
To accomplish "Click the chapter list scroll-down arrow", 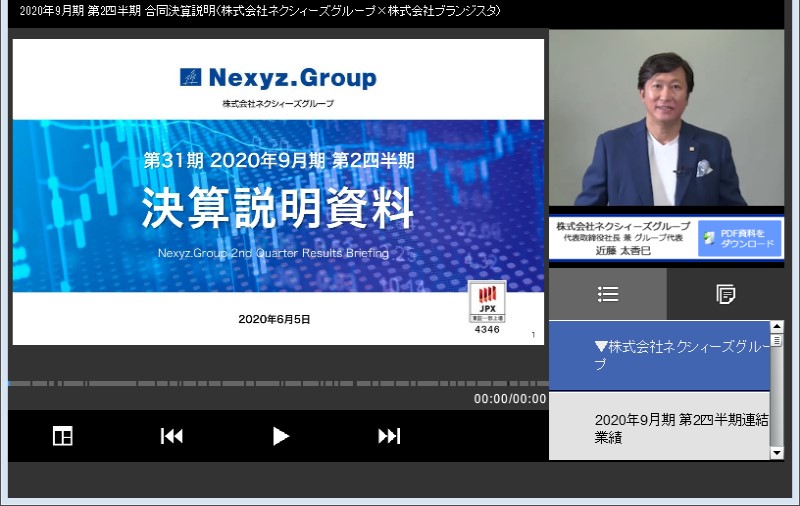I will (777, 453).
